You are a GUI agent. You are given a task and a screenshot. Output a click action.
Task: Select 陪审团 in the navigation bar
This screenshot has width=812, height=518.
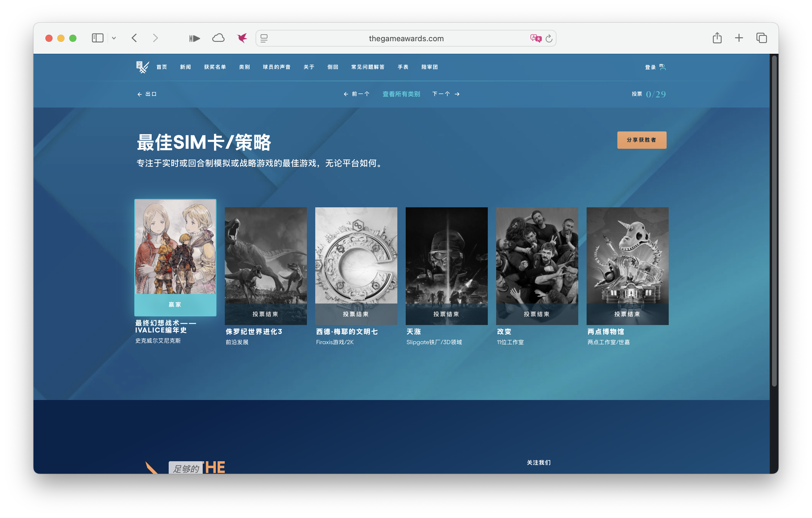tap(430, 67)
